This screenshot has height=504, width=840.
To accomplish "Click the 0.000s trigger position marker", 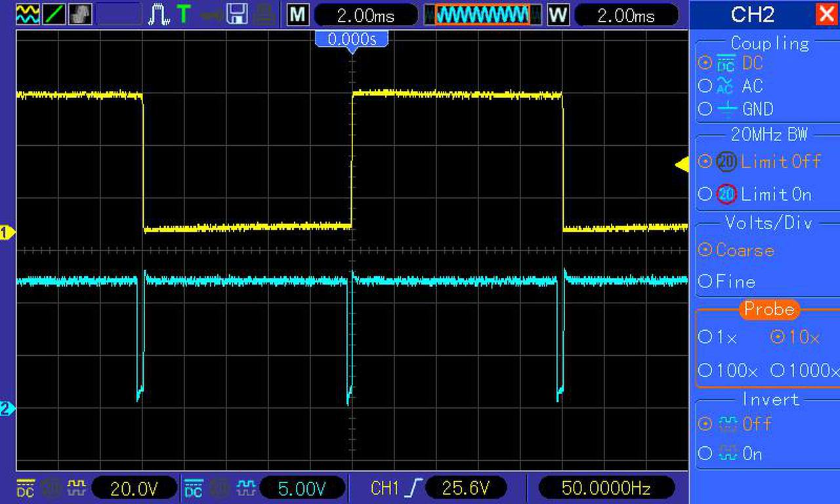I will [x=352, y=41].
